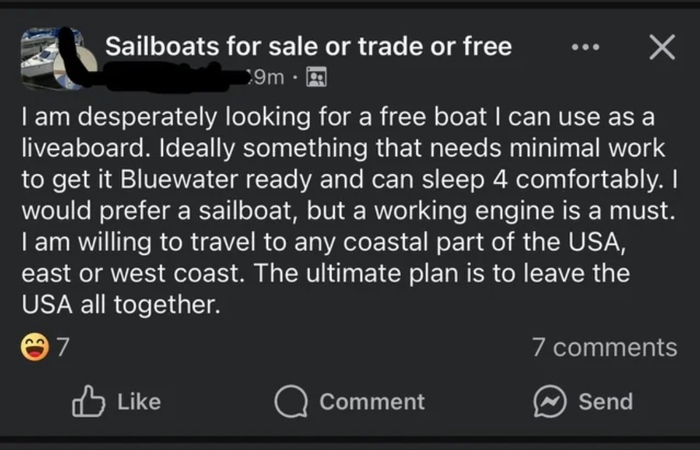Open the 'Sailboats for sale or trade or free' group
Image resolution: width=700 pixels, height=450 pixels.
(309, 46)
